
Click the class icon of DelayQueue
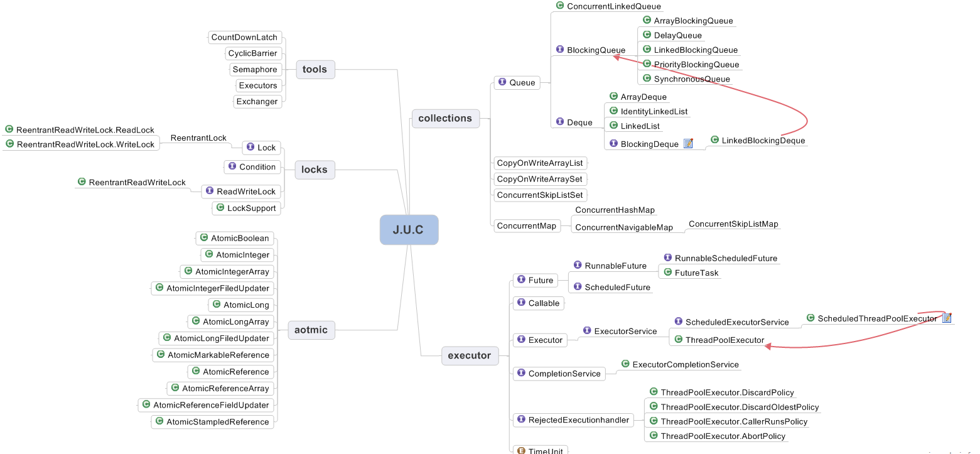coord(647,35)
